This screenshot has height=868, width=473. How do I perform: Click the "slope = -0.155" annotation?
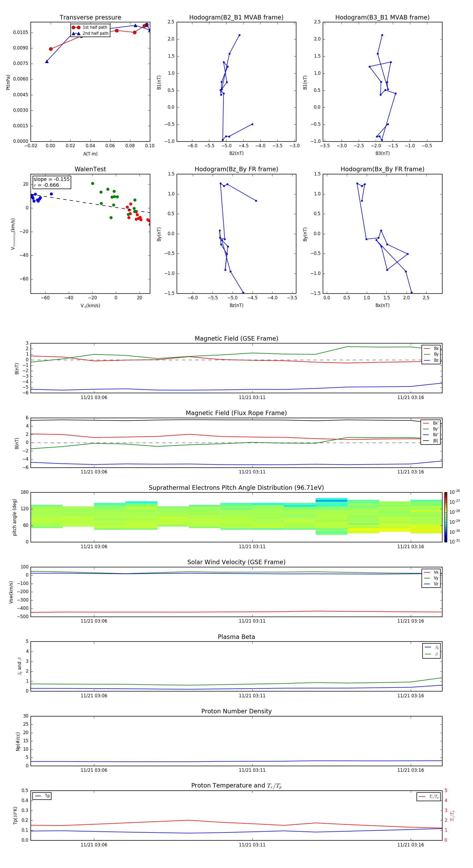click(x=52, y=179)
